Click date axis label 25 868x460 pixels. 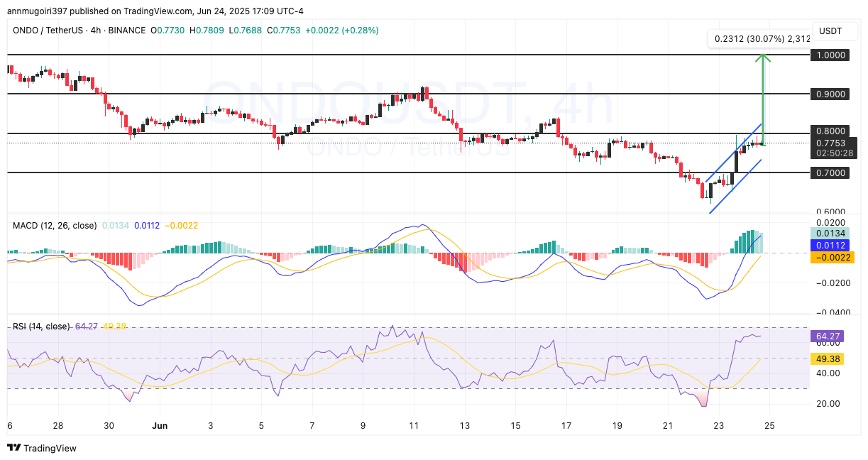point(770,426)
